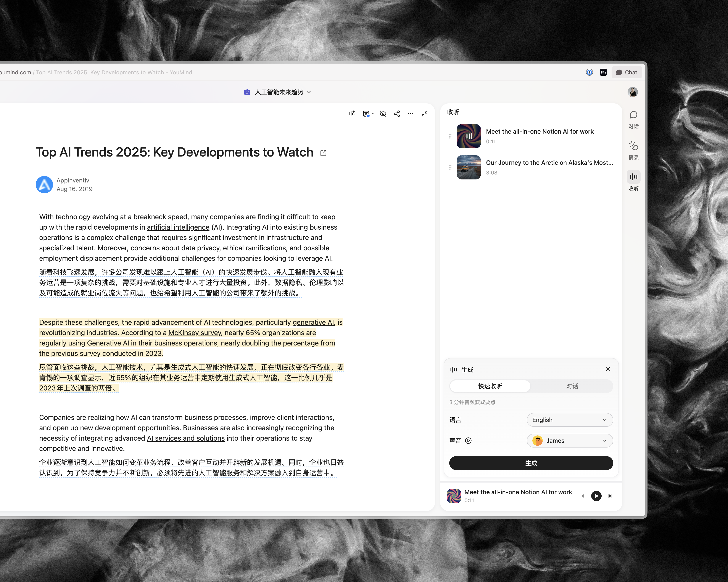The height and width of the screenshot is (582, 728).
Task: Toggle the hide translation eye icon
Action: 383,114
